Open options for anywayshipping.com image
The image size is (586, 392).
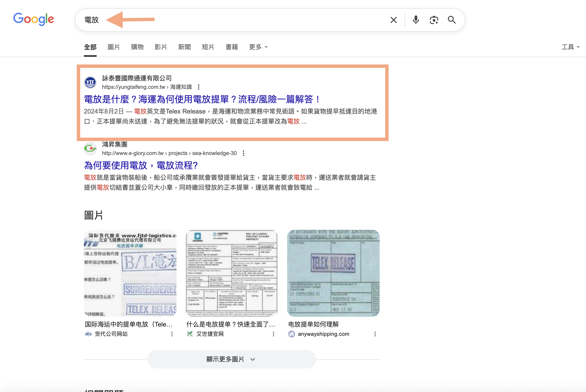tap(375, 334)
